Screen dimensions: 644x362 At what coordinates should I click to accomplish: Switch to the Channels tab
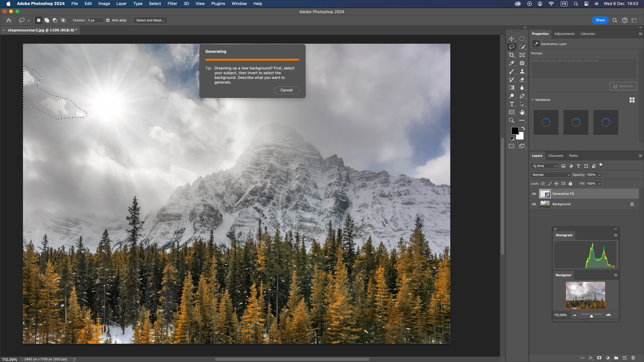point(555,156)
